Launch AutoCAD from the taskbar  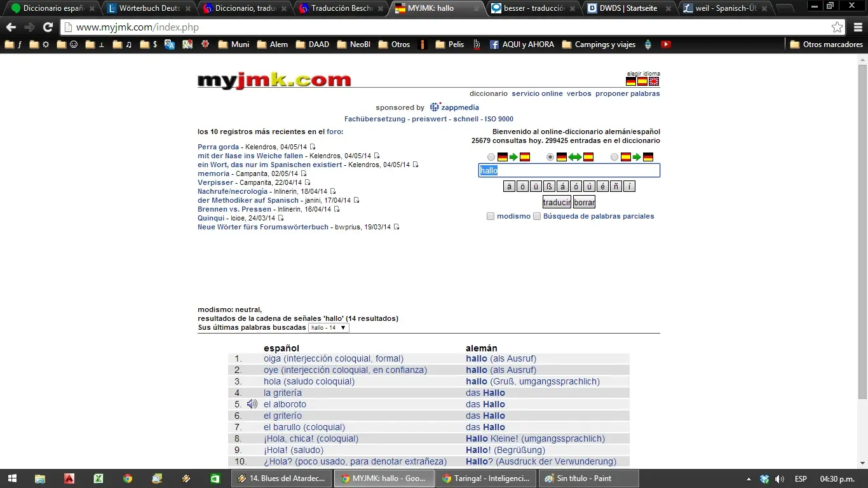pyautogui.click(x=69, y=478)
